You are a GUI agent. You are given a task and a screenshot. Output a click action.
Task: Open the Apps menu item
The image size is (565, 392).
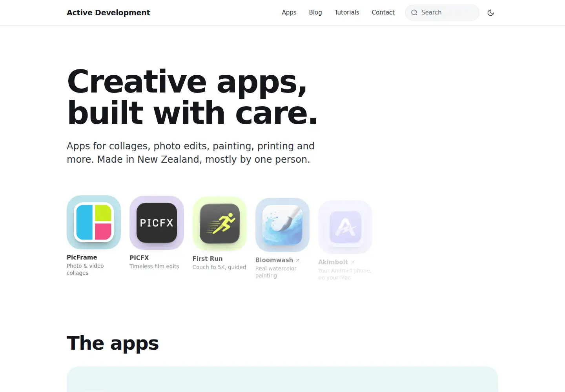click(x=289, y=13)
